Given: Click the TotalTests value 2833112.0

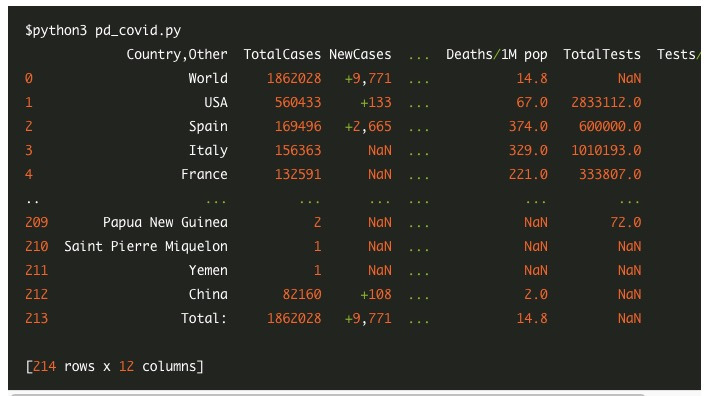Looking at the screenshot, I should point(606,102).
